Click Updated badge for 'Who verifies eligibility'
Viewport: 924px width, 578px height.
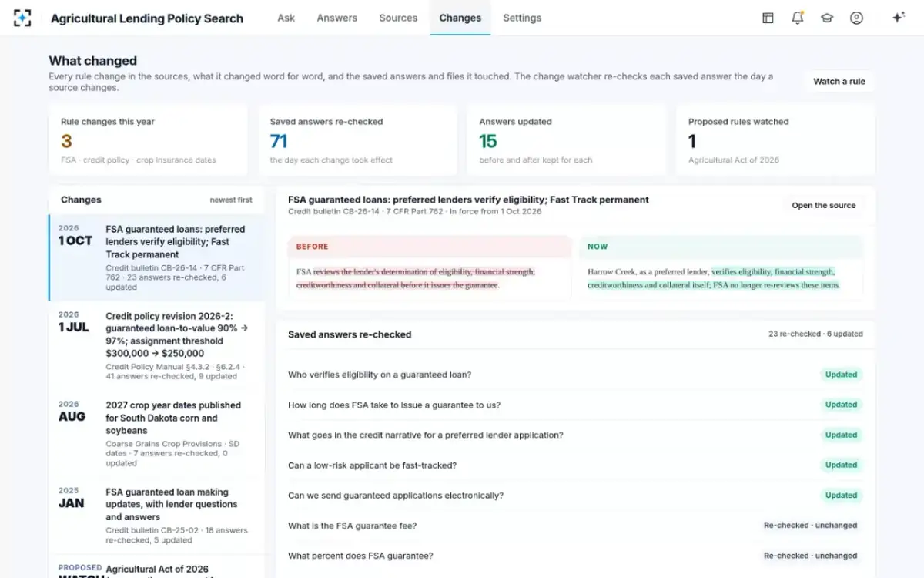point(841,375)
